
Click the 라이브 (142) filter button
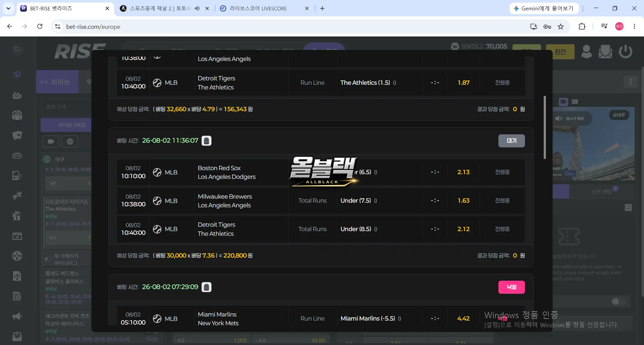coord(66,125)
